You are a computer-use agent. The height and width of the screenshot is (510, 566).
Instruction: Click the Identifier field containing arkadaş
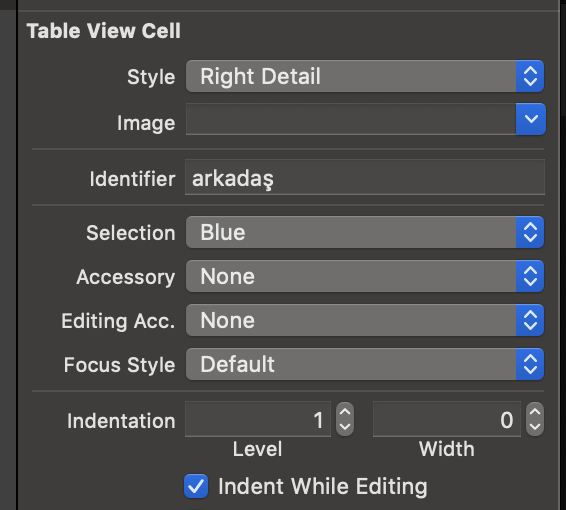[x=365, y=177]
